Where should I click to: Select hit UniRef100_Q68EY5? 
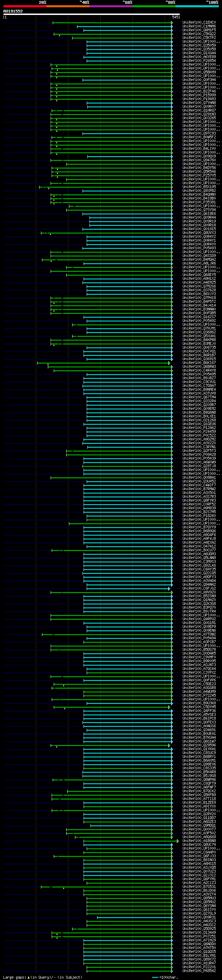[199, 275]
